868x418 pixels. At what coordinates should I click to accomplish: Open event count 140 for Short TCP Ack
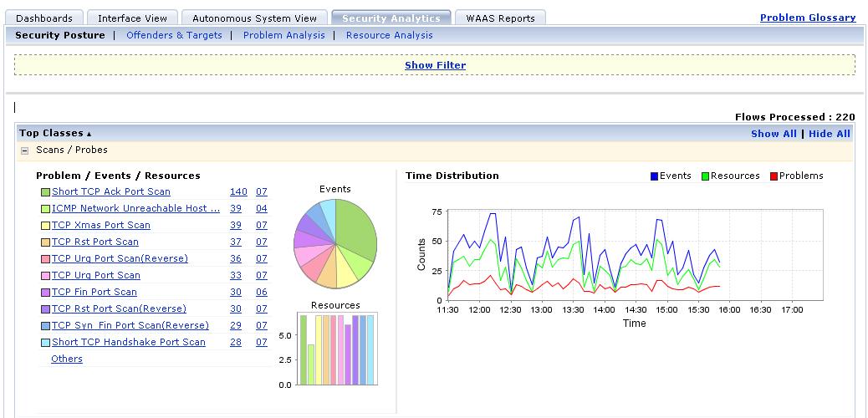point(238,192)
